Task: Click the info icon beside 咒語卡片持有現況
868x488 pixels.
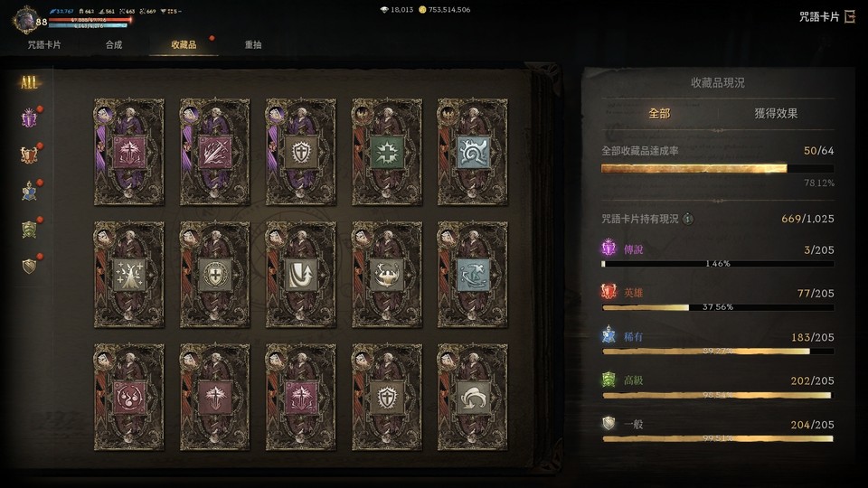Action: [688, 219]
